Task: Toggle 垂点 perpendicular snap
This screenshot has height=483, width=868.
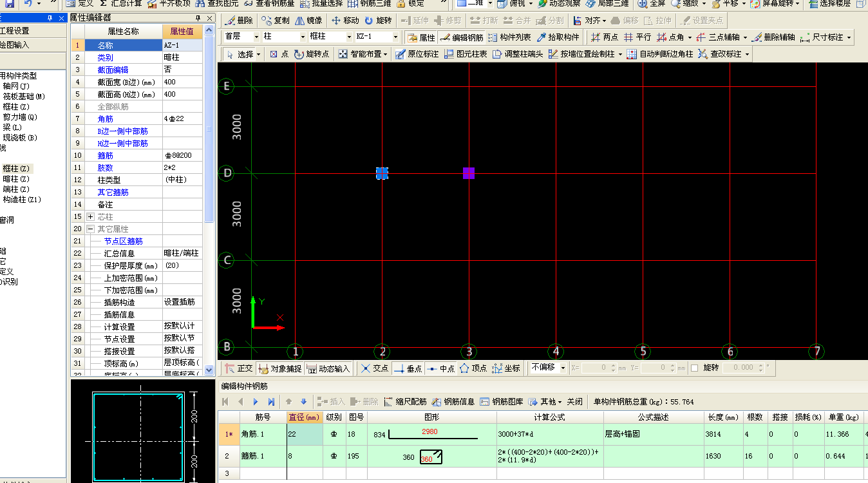Action: [408, 368]
